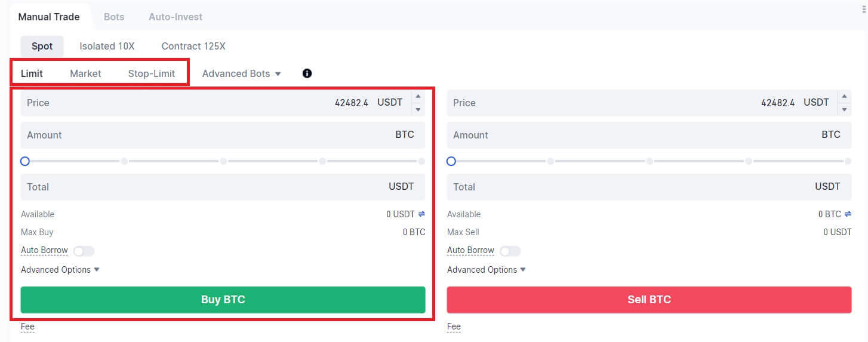Enable Auto Borrow on buy side

tap(84, 251)
